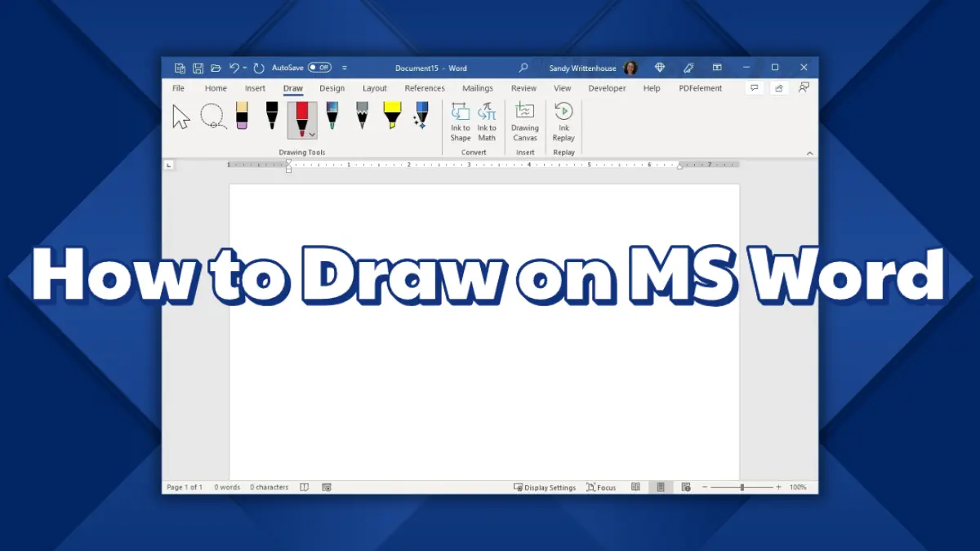Click Ink to Shape
Screen dimensions: 980x551
(x=461, y=122)
